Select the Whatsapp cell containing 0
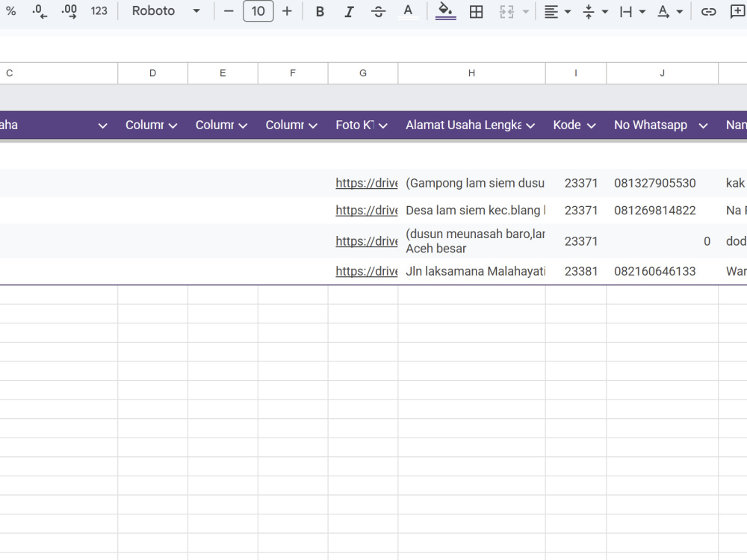The width and height of the screenshot is (747, 560). [x=662, y=241]
